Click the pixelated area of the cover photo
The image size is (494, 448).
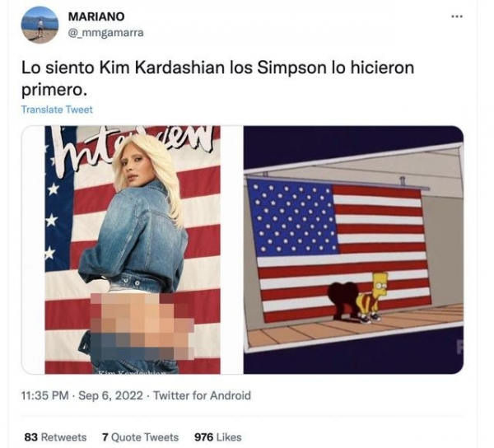pyautogui.click(x=142, y=326)
